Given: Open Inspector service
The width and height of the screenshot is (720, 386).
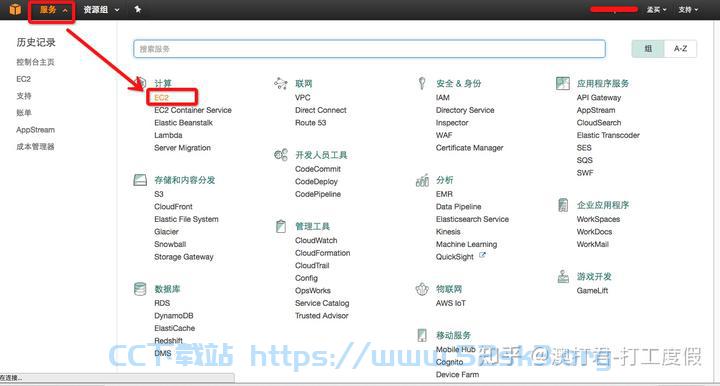Looking at the screenshot, I should pyautogui.click(x=452, y=123).
